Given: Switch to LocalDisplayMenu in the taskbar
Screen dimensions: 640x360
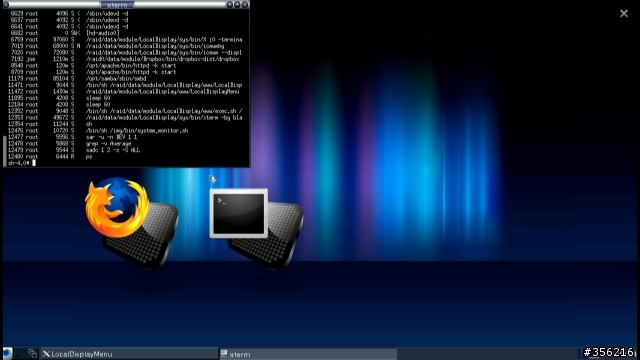Looking at the screenshot, I should 129,354.
